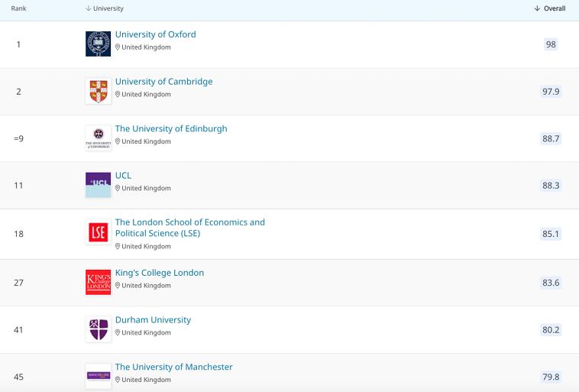
Task: Open the UCL university link
Action: click(123, 176)
